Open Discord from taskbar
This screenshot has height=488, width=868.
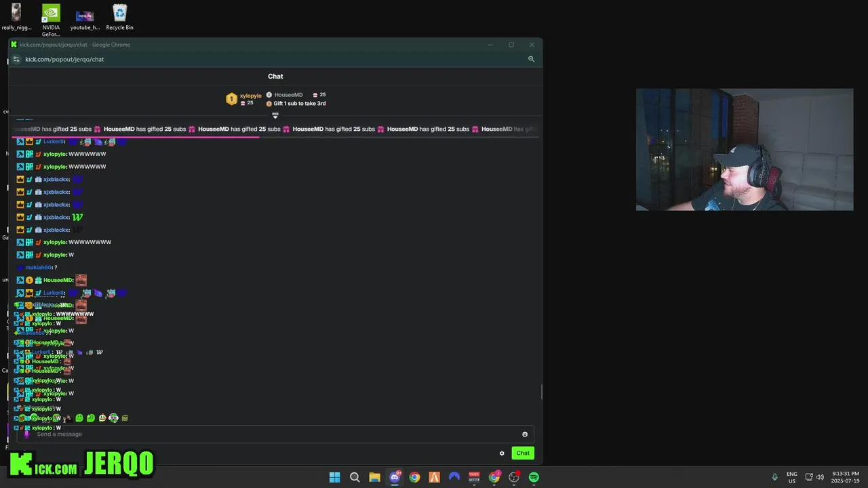(x=395, y=477)
